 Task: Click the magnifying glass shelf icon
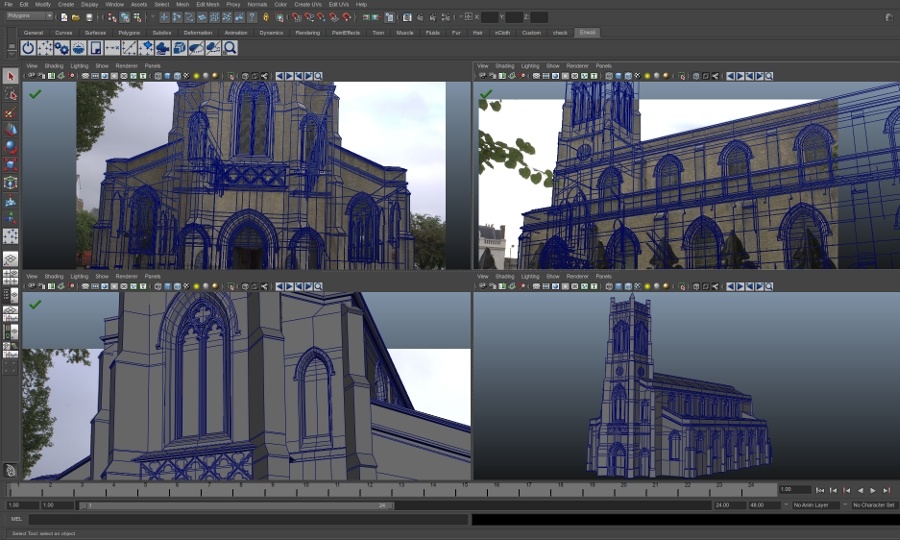[x=230, y=48]
